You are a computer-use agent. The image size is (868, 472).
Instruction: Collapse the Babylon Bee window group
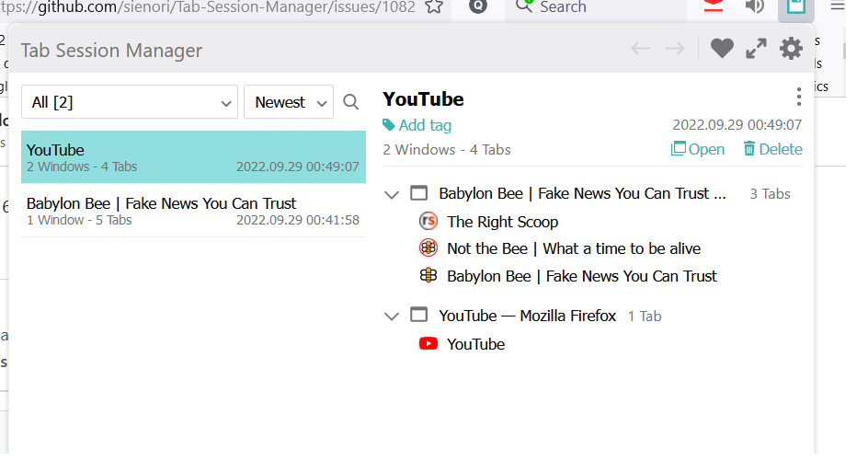[x=392, y=194]
